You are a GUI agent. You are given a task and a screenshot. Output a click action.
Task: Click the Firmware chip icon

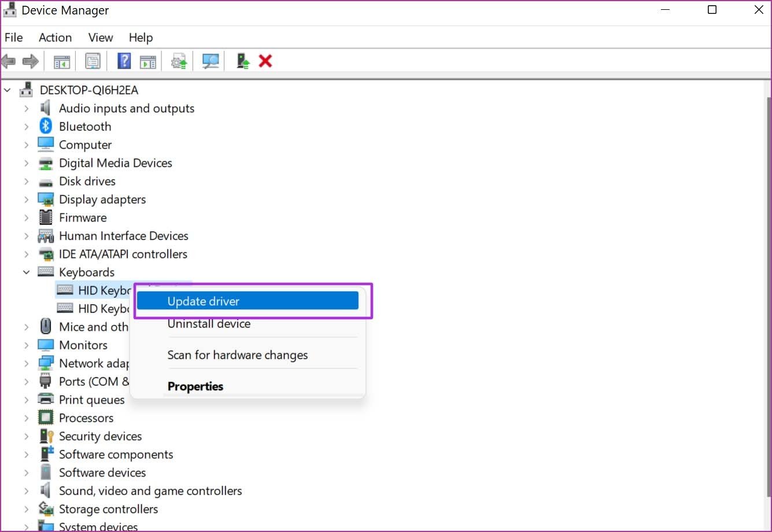46,217
